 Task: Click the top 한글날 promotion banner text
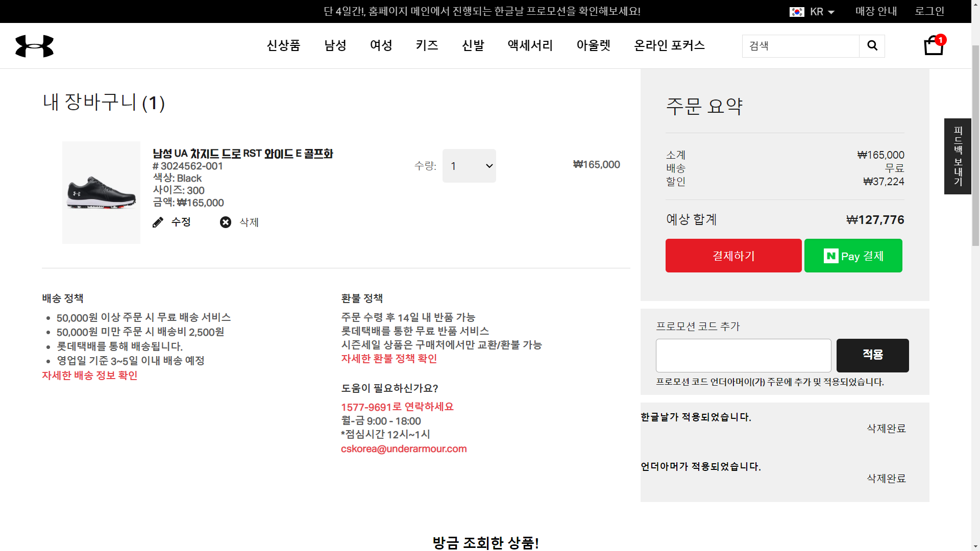pos(482,11)
